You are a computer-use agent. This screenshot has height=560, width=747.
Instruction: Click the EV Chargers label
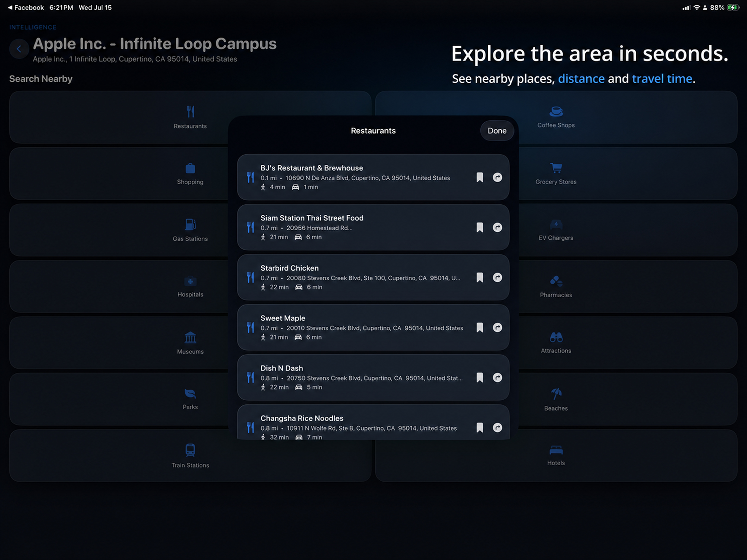(x=556, y=238)
